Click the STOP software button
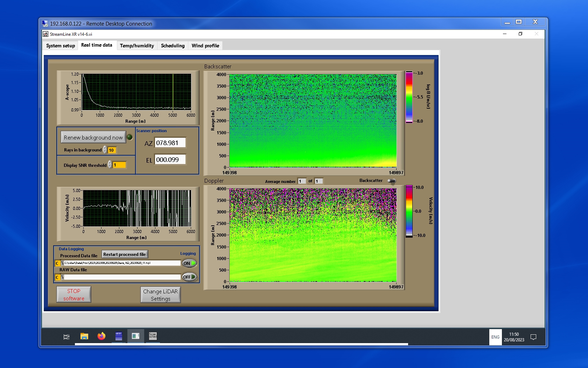Image resolution: width=588 pixels, height=368 pixels. pos(74,295)
